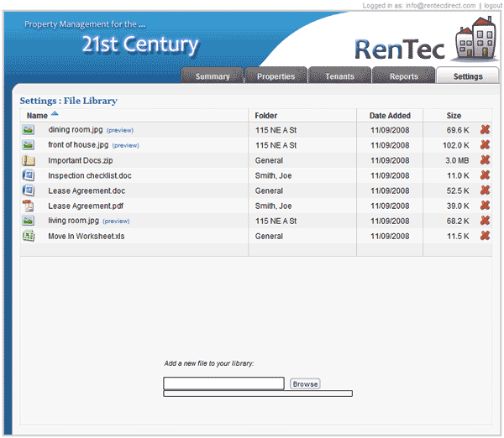Click Word icon next to Inspection checklist.doc

point(29,175)
